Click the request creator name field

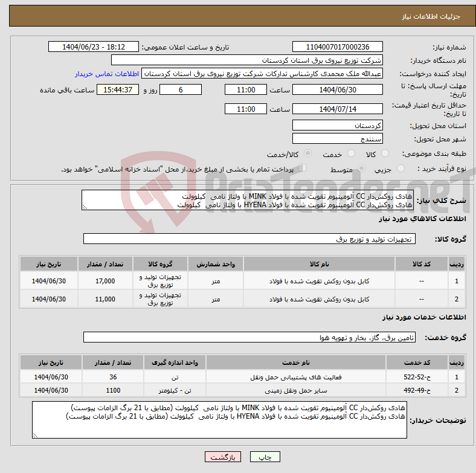(x=262, y=74)
